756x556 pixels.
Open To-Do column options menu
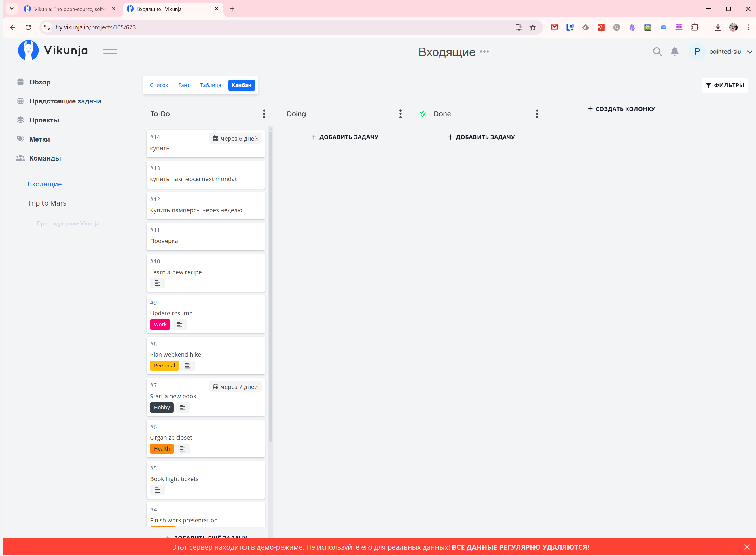point(264,114)
